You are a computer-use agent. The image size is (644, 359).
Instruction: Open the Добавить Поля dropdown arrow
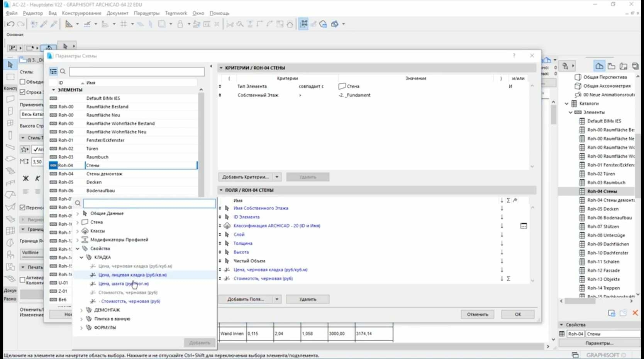tap(277, 299)
